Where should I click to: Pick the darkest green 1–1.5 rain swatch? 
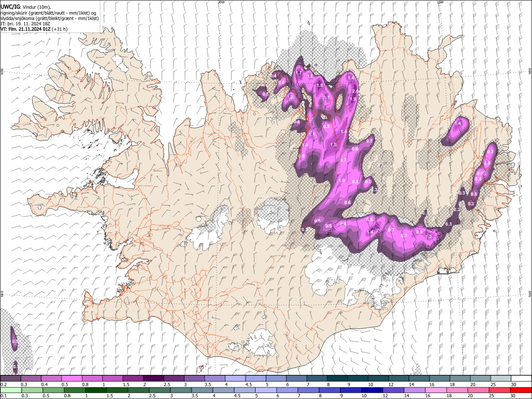96,390
